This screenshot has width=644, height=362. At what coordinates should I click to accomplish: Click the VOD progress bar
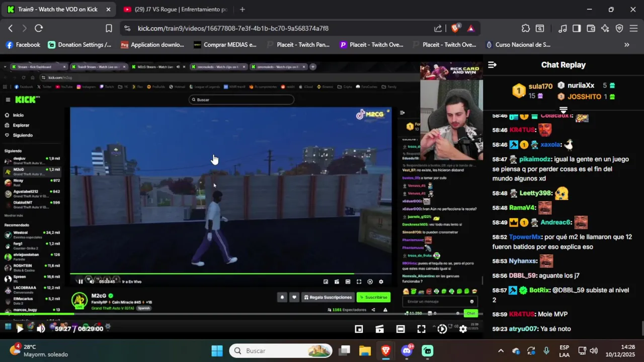(242, 315)
